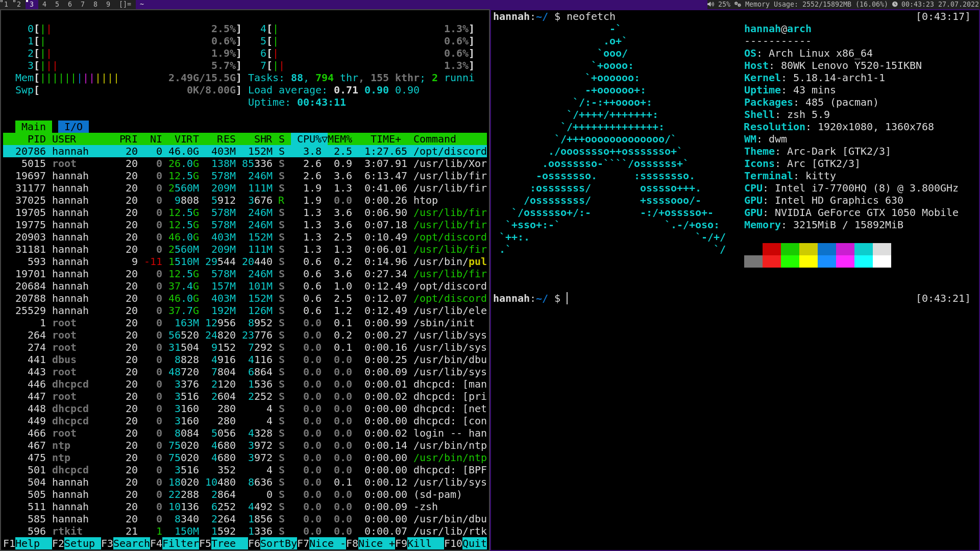Switch to dwm tag 5

57,4
